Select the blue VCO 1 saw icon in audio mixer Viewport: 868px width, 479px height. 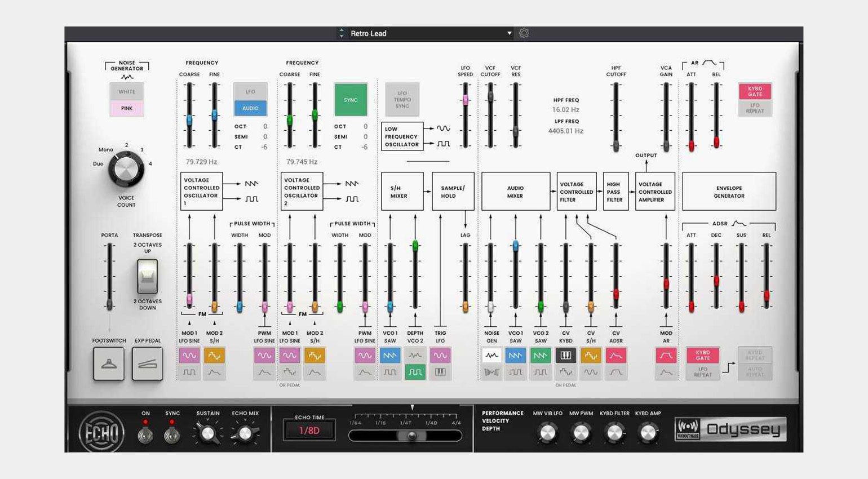pos(515,356)
